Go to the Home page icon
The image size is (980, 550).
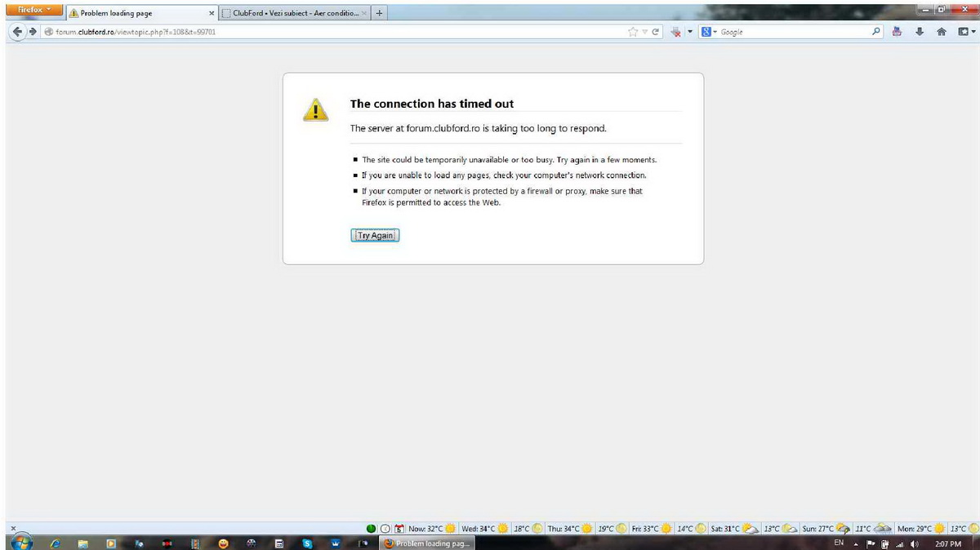pyautogui.click(x=941, y=32)
